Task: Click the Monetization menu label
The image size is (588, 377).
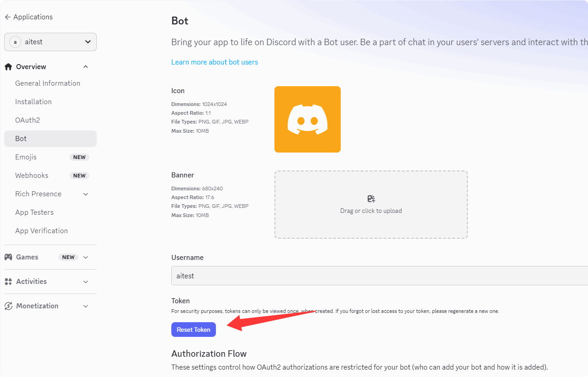Action: click(x=37, y=306)
